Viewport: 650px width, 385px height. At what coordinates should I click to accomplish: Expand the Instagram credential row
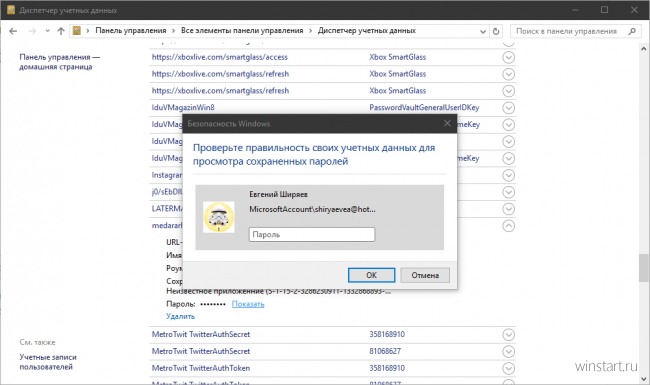[x=509, y=175]
